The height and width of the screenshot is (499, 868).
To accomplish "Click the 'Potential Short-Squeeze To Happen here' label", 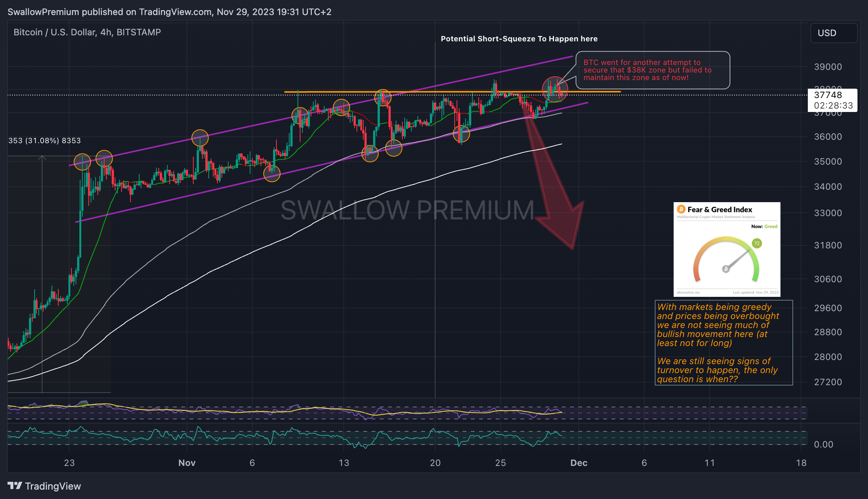I will click(x=519, y=39).
